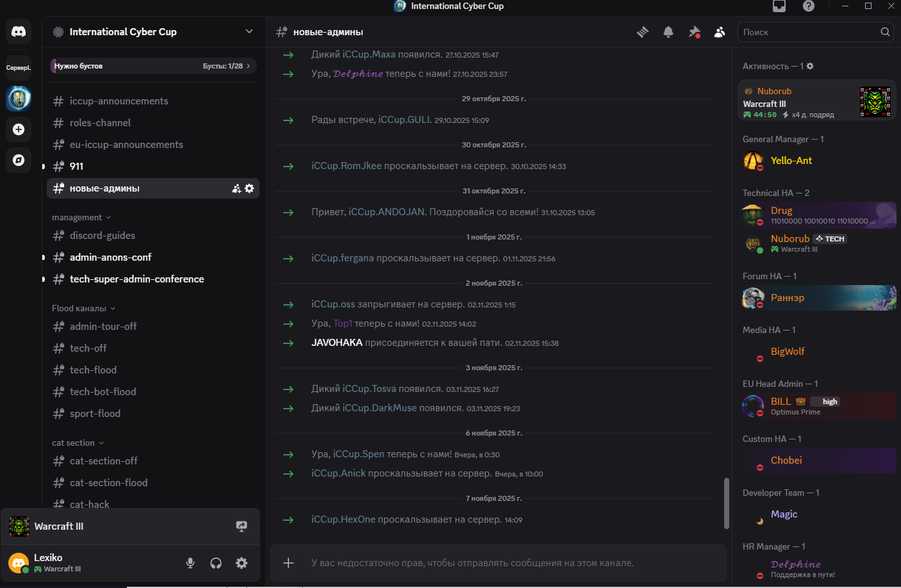Open tech-bot-flood channel
This screenshot has width=901, height=588.
pos(153,392)
